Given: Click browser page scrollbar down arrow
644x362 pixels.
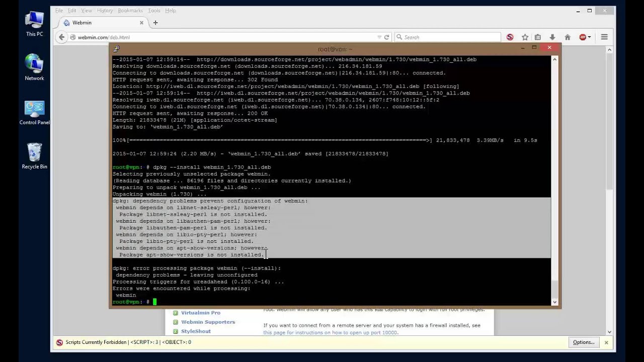Looking at the screenshot, I should 609,332.
